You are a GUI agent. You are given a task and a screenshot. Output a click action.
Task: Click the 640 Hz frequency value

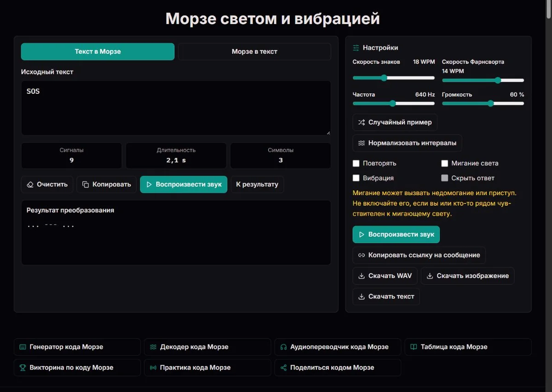click(x=425, y=94)
